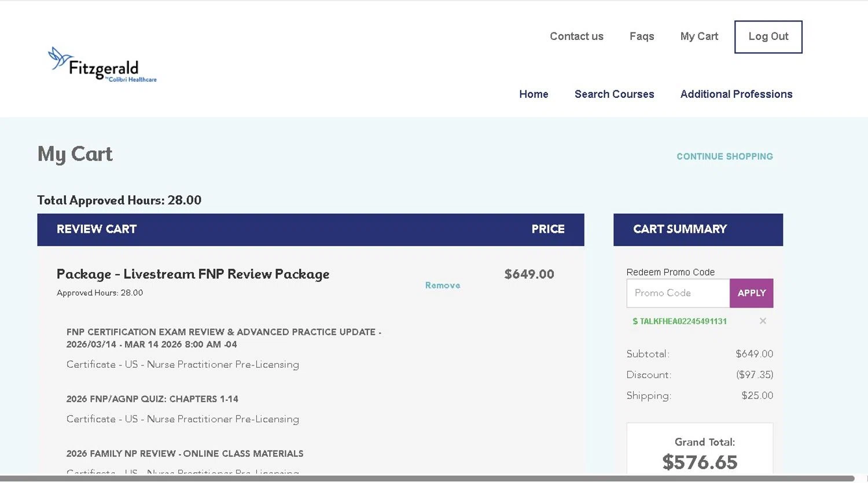Viewport: 868px width, 483px height.
Task: Open My Cart in the top navigation
Action: tap(699, 36)
